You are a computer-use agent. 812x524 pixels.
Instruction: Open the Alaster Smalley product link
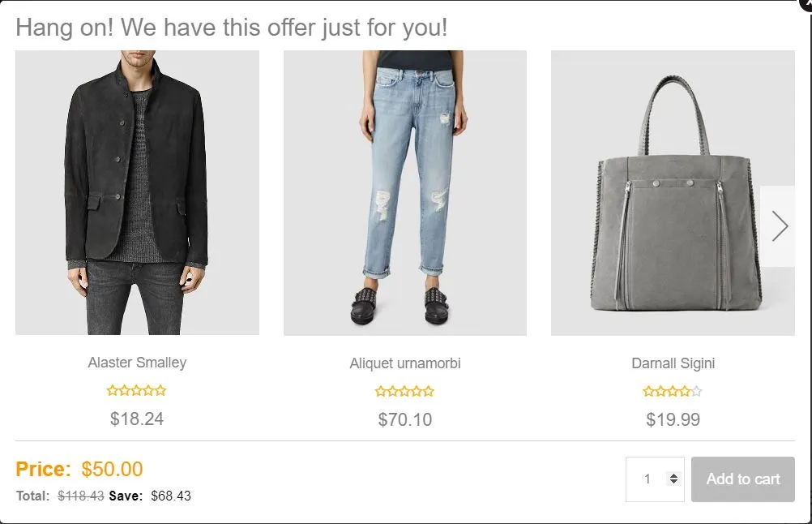[x=137, y=363]
